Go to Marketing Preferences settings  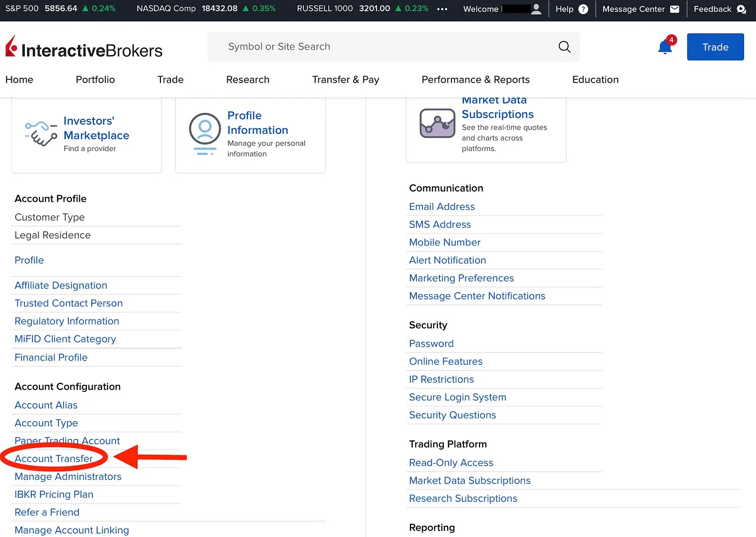tap(461, 278)
